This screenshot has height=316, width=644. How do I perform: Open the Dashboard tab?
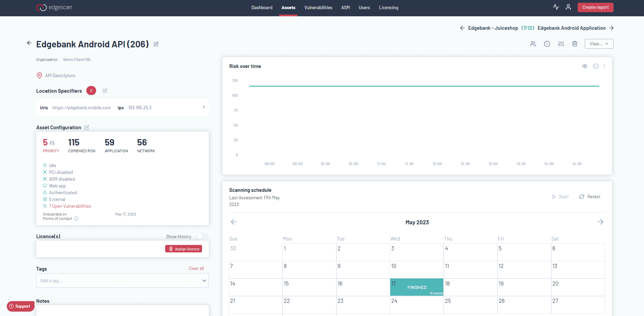pyautogui.click(x=262, y=7)
